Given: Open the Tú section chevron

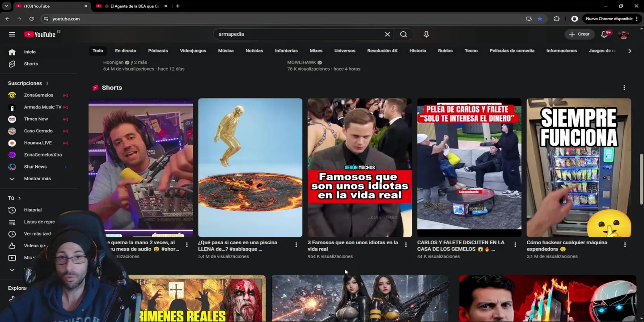Looking at the screenshot, I should (19, 198).
